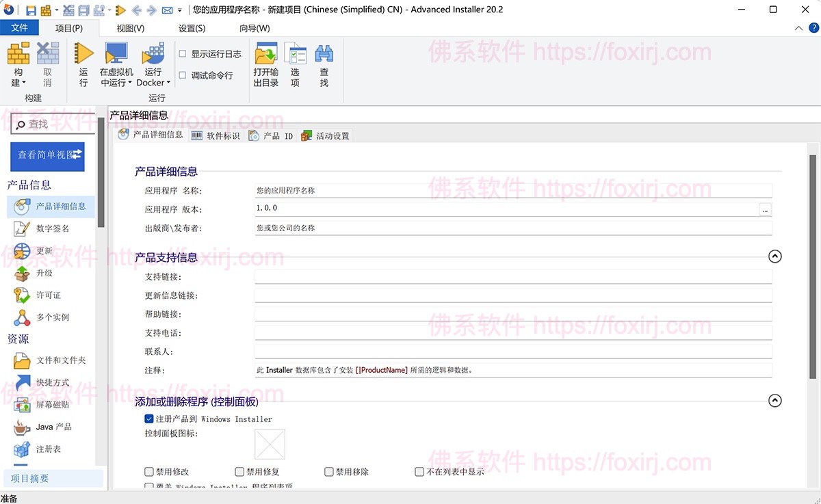Click the Build (构建) icon in ribbon
The width and height of the screenshot is (821, 504).
(x=18, y=55)
